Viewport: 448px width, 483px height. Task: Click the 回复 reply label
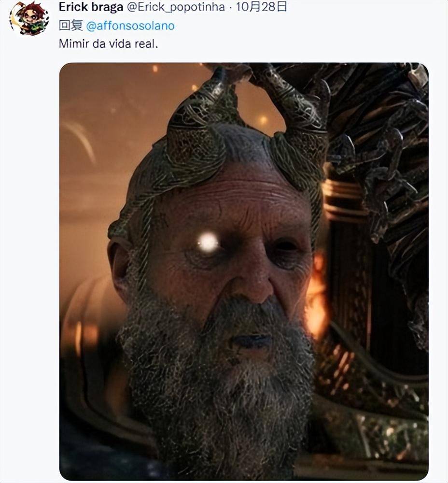tap(70, 26)
